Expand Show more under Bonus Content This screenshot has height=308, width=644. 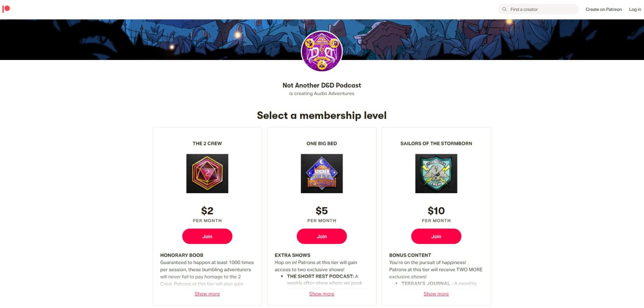point(436,294)
